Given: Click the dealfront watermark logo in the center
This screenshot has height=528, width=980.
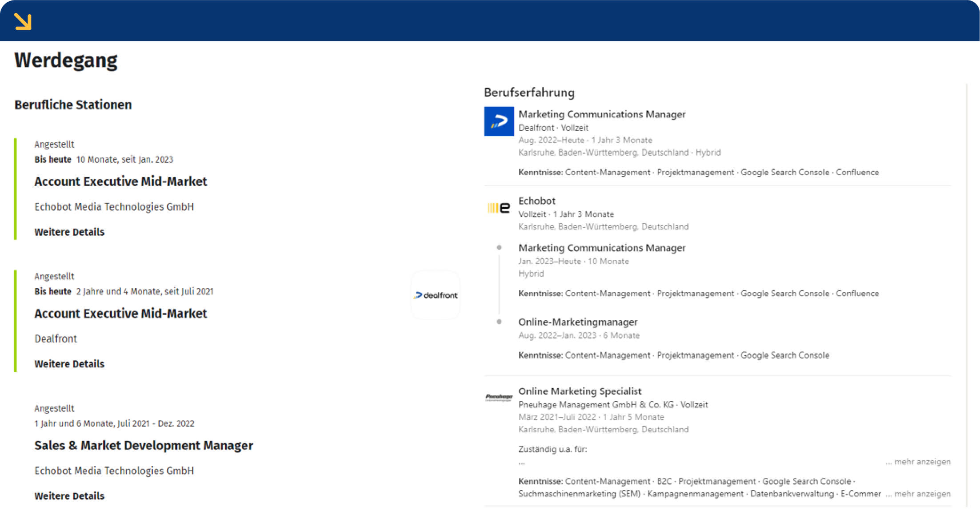Looking at the screenshot, I should pos(436,294).
